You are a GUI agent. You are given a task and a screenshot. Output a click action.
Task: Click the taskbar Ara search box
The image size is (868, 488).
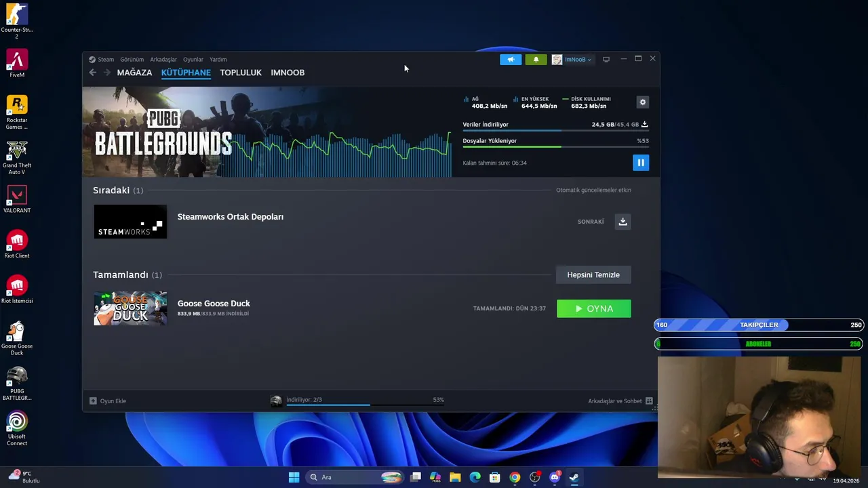coord(355,477)
